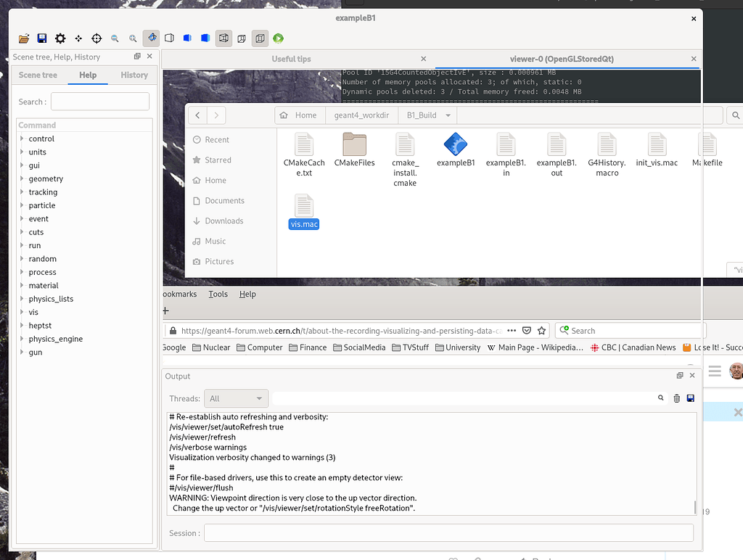Click the solid surface rendering icon

(187, 38)
